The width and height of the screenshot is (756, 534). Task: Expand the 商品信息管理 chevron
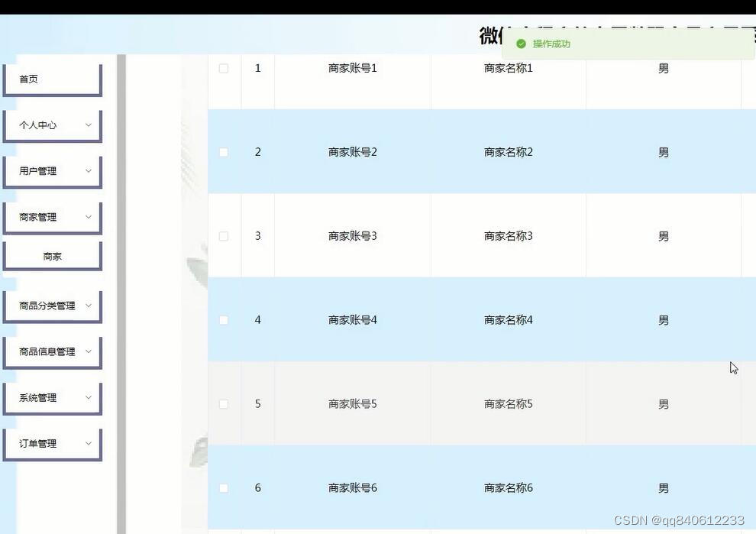89,351
